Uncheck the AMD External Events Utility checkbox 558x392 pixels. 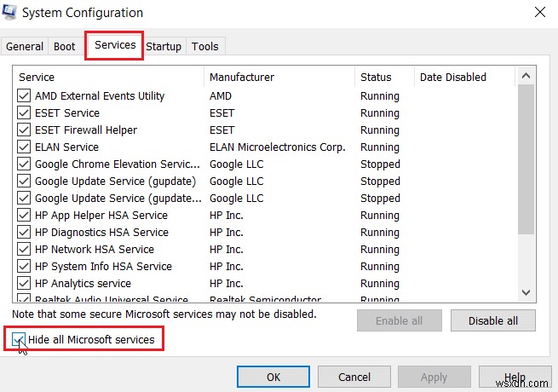click(x=24, y=96)
